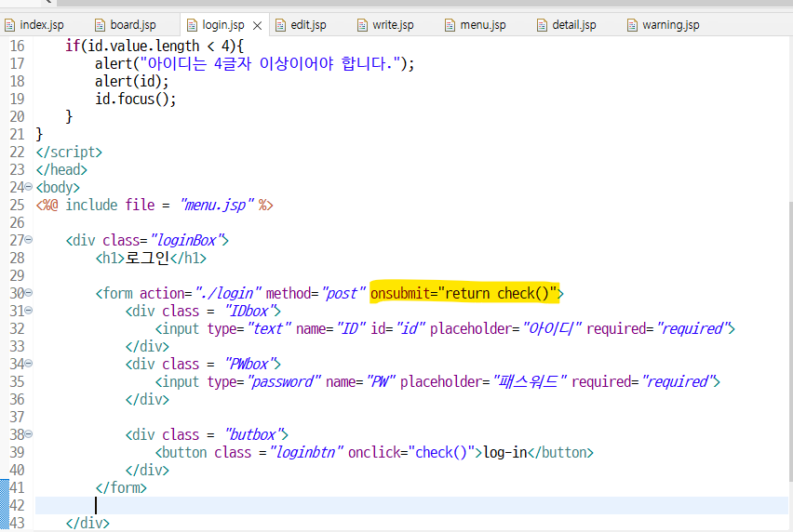This screenshot has width=793, height=532.
Task: Click the log-in button label text
Action: coord(505,452)
